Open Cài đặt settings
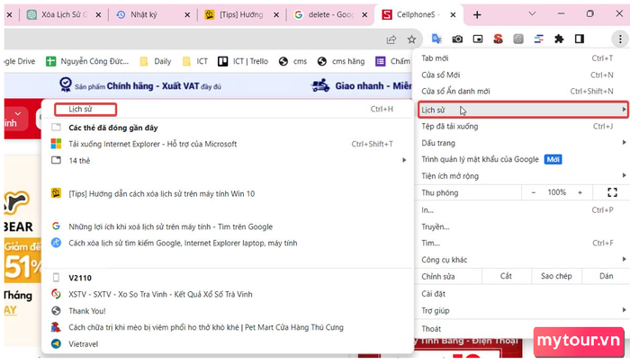 click(521, 294)
